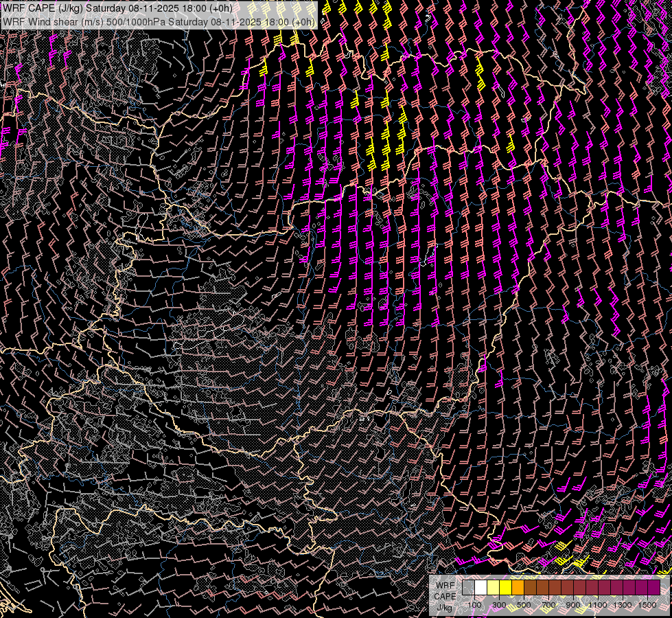Click the 1100 label on legend scale
Viewport: 672px width, 618px height.
pyautogui.click(x=598, y=604)
